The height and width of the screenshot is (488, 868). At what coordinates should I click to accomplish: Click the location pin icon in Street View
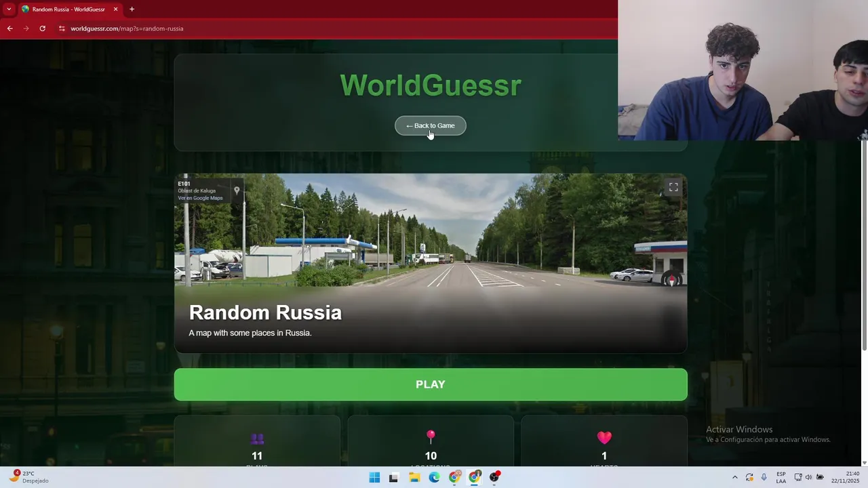coord(237,190)
